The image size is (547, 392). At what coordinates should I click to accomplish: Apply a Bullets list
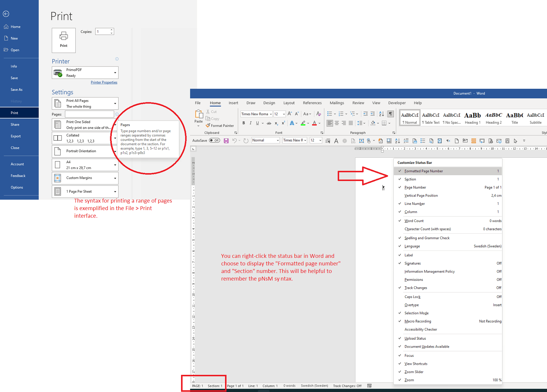(x=330, y=114)
